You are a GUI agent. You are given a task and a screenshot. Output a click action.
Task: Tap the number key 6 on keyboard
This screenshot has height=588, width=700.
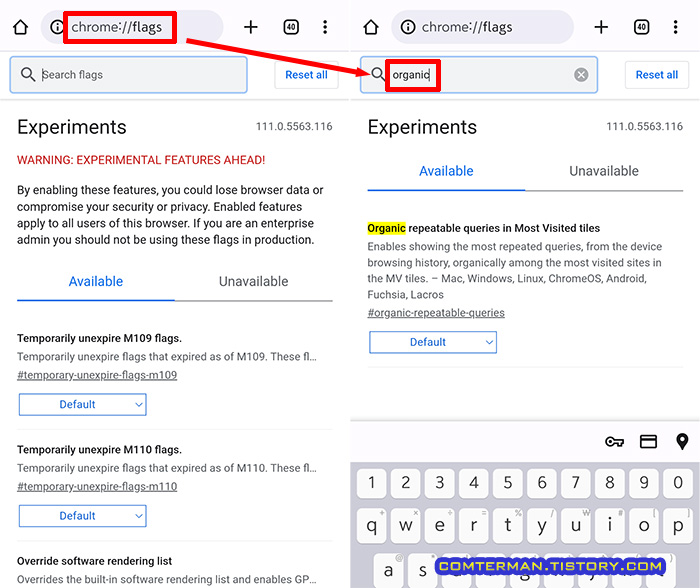coord(542,483)
